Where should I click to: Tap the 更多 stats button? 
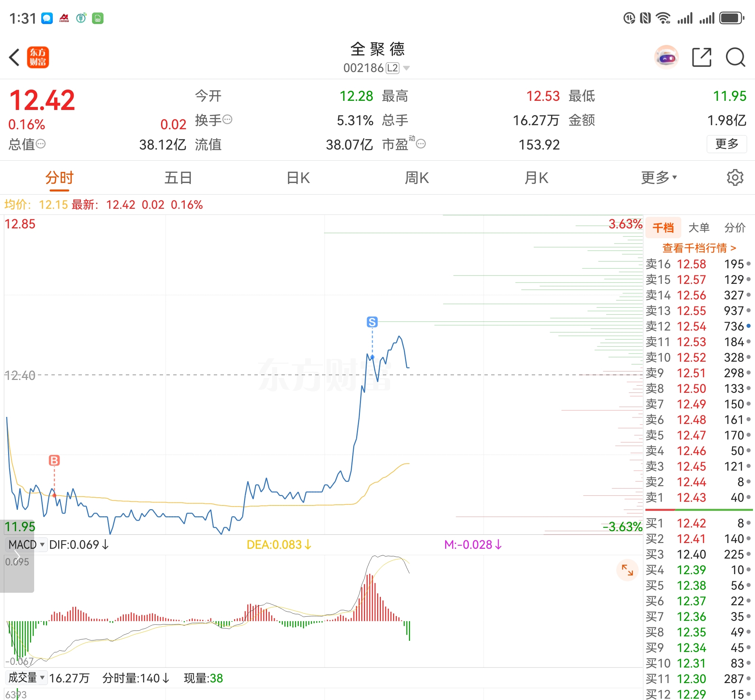pyautogui.click(x=727, y=144)
